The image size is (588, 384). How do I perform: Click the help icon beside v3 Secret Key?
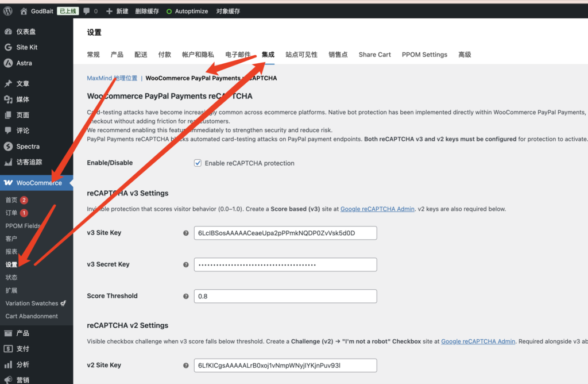185,265
